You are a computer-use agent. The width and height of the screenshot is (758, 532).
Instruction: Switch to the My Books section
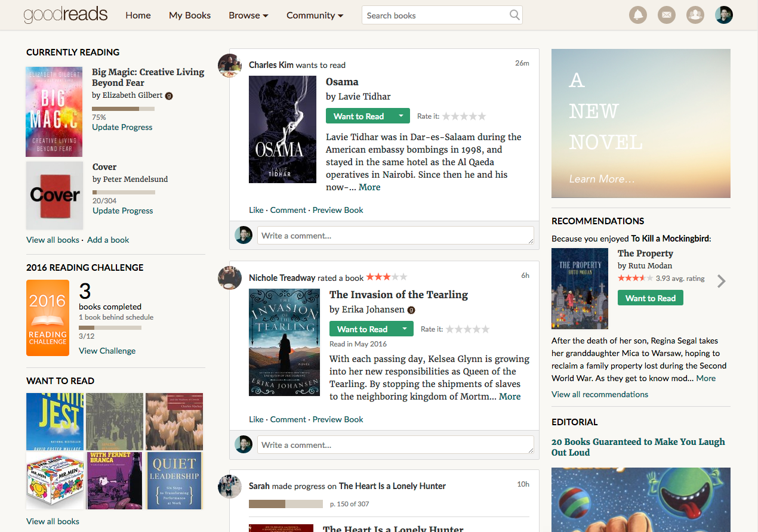pos(189,15)
